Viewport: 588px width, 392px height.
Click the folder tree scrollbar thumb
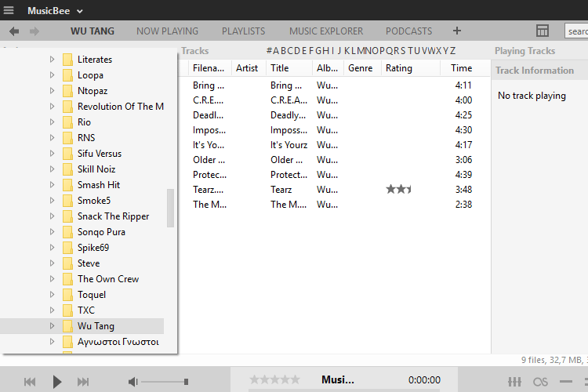tap(171, 208)
